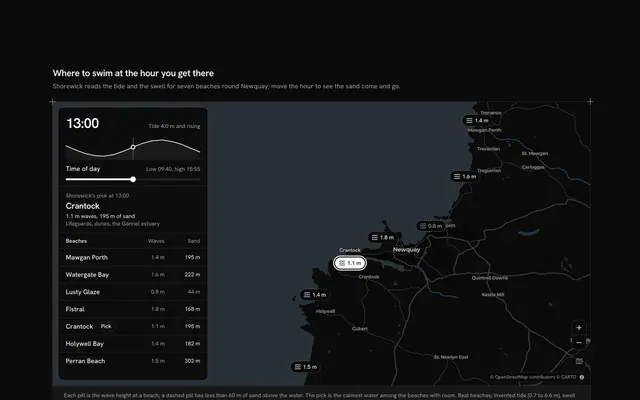The image size is (640, 400).
Task: Click the Time of day slider track end
Action: 199,179
